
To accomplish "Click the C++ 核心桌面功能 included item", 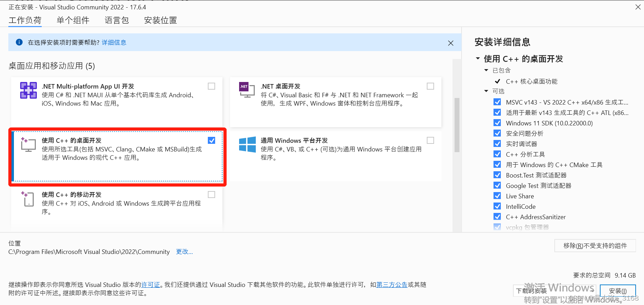I will click(531, 81).
